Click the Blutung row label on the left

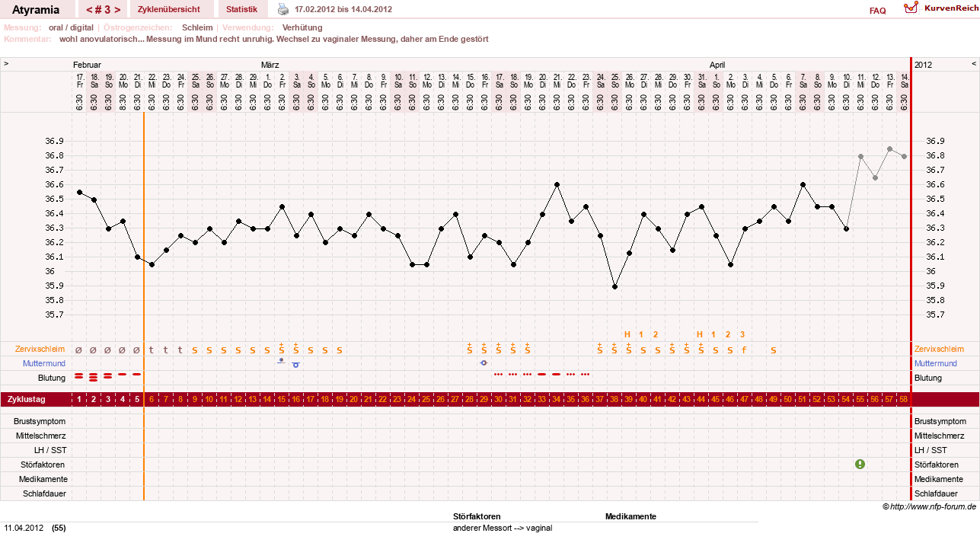53,378
